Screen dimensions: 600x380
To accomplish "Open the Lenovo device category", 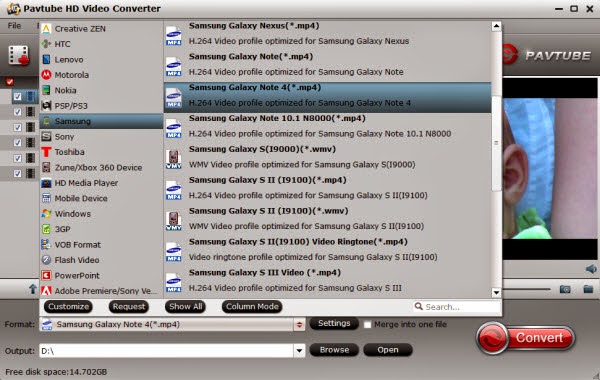I will (101, 59).
